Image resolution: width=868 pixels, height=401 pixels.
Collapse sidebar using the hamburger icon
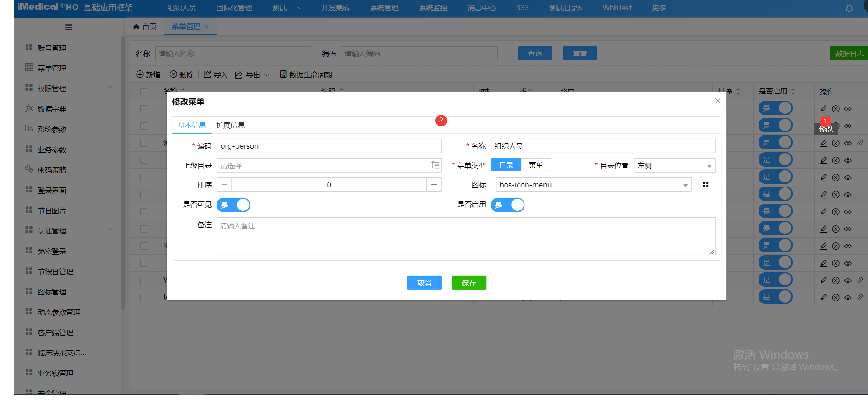[69, 28]
